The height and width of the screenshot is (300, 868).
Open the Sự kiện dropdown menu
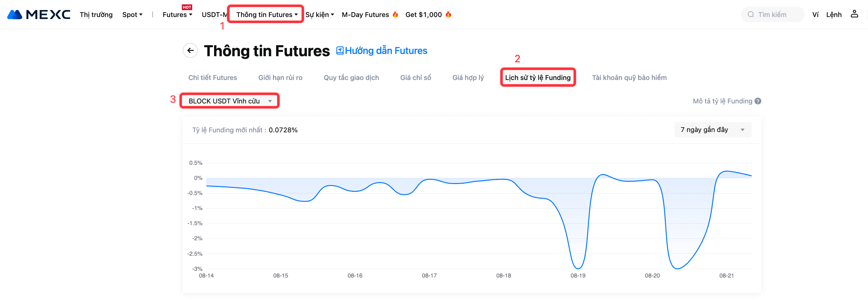(x=320, y=14)
